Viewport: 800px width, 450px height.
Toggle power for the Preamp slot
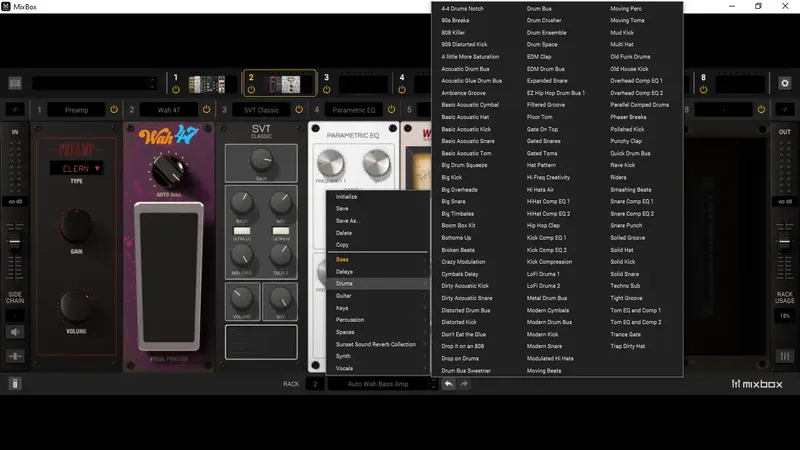(x=114, y=110)
